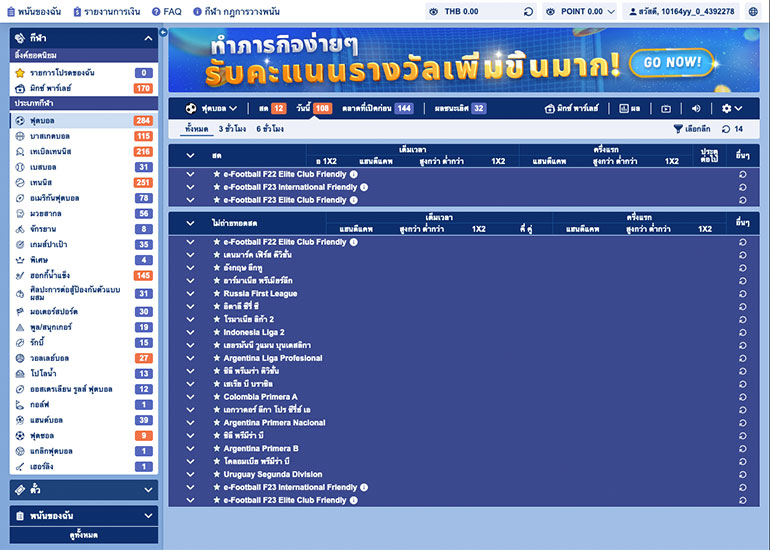This screenshot has height=550, width=770.
Task: Toggle THB balance visibility eye
Action: pos(431,12)
